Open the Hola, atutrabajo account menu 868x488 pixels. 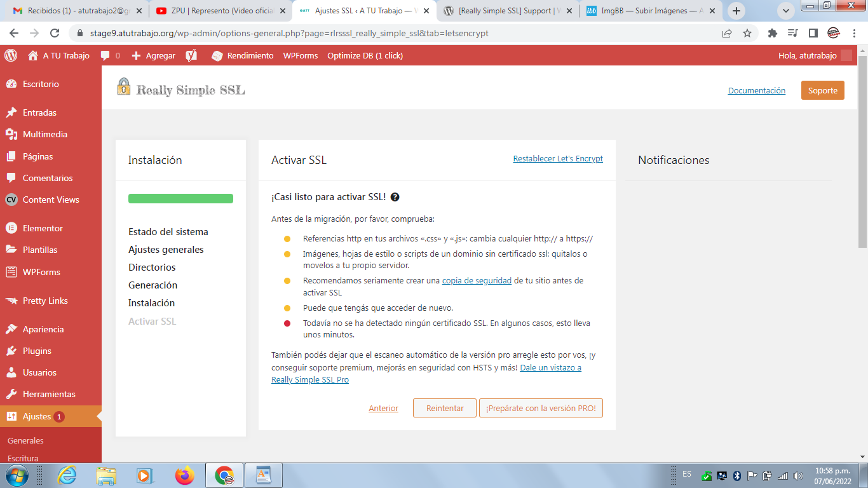(x=815, y=55)
